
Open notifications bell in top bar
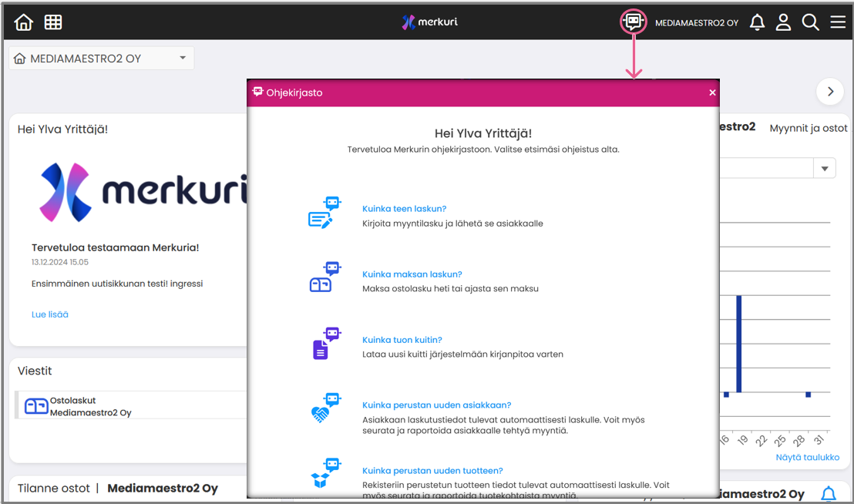[757, 22]
